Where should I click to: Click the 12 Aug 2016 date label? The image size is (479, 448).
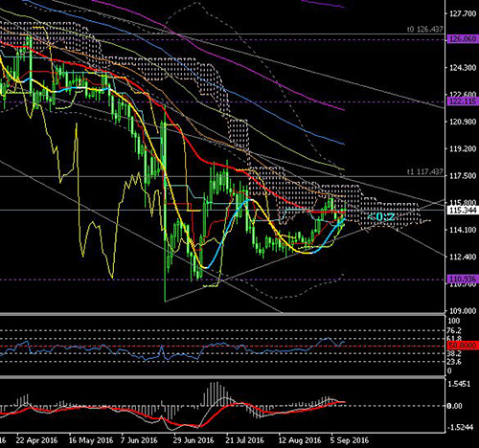pos(300,440)
